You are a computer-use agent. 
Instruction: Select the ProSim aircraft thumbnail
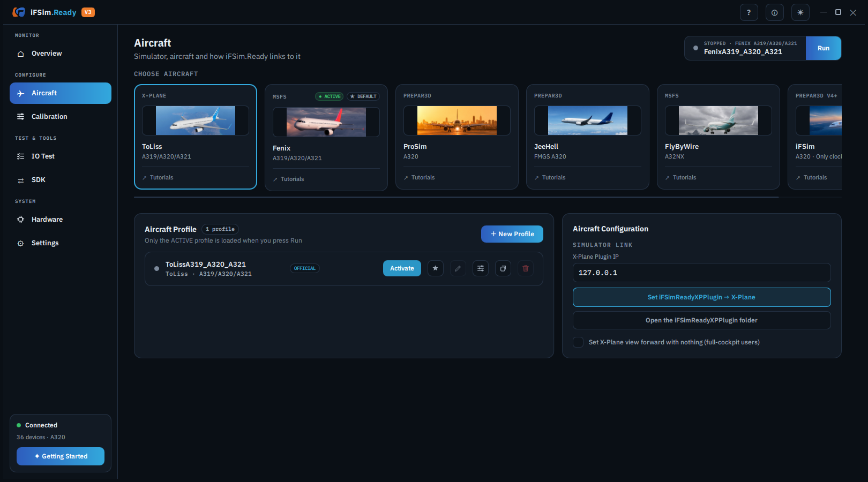point(457,120)
